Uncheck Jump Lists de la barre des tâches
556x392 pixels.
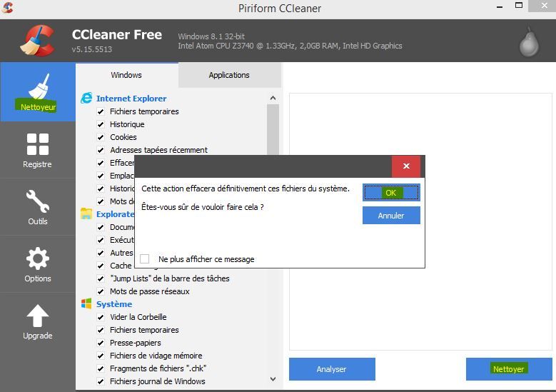coord(101,278)
